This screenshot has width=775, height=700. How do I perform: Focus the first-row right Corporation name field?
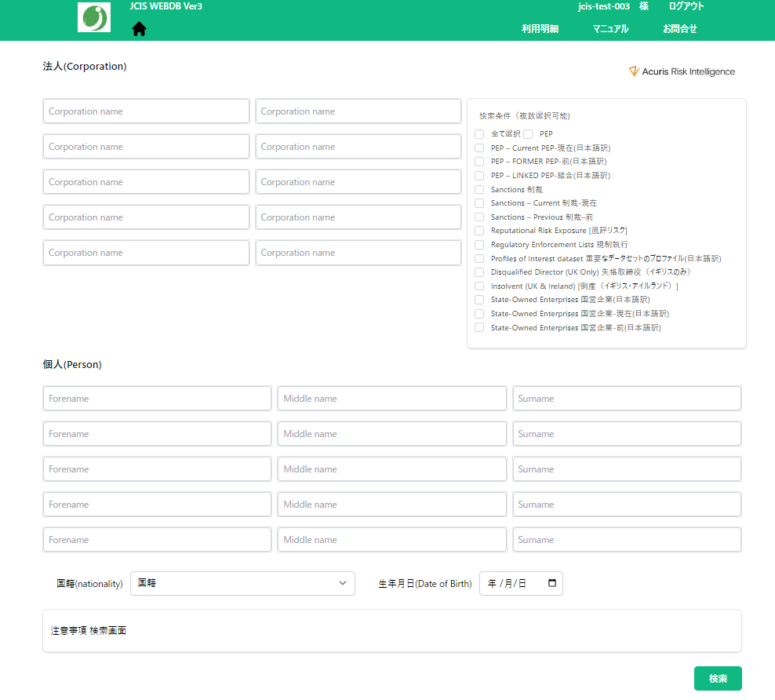tap(358, 111)
